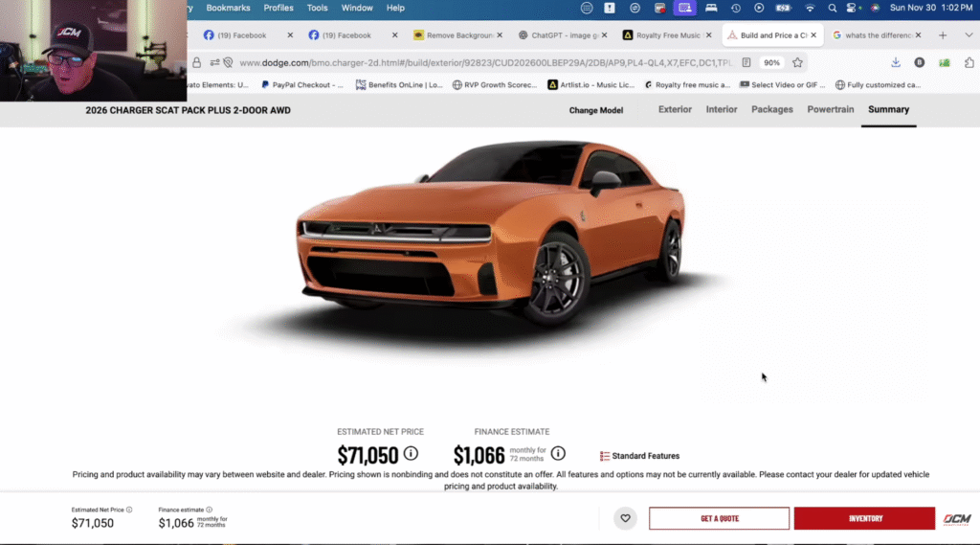Screen dimensions: 980x545
Task: Open reader view icon in address bar
Action: [x=746, y=62]
